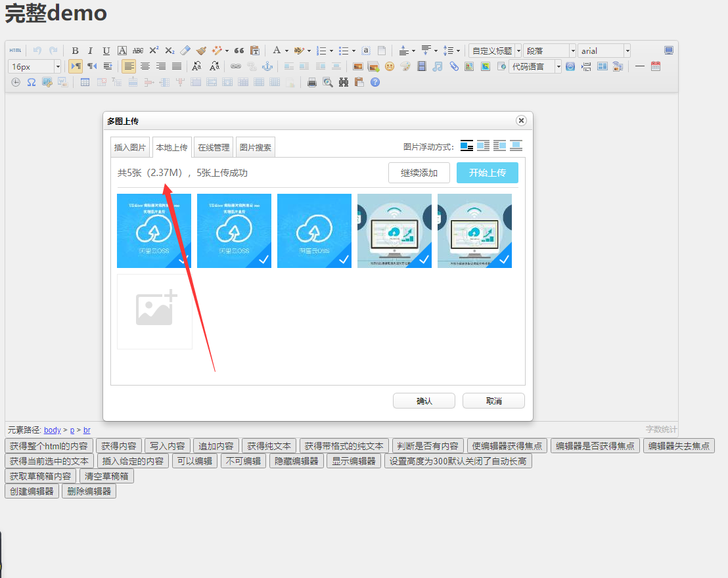Toggle left alignment in toolbar
Viewport: 728px width, 578px height.
(x=129, y=66)
